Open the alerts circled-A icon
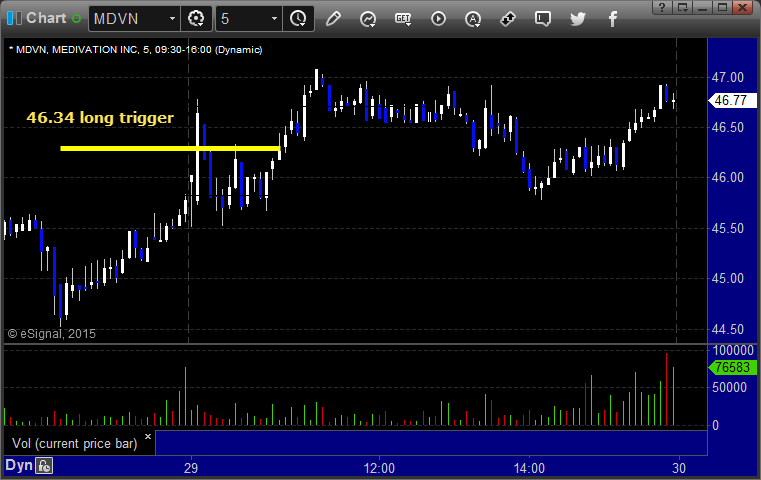Screen dimensions: 761x480 pos(473,19)
